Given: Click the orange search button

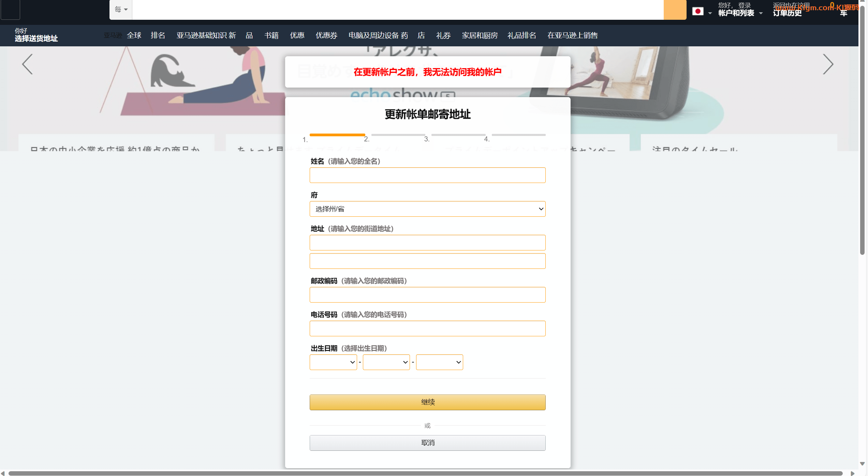Looking at the screenshot, I should [675, 10].
